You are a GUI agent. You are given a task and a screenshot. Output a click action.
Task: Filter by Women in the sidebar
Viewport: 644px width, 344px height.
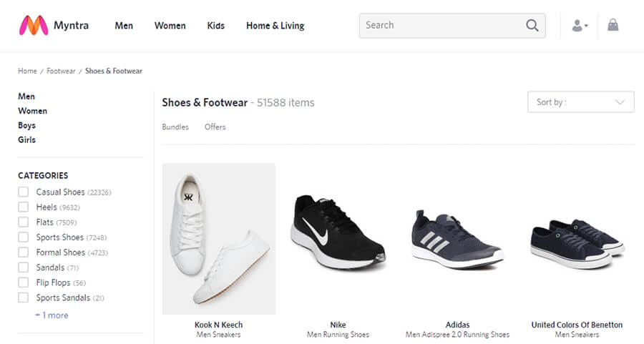pyautogui.click(x=32, y=111)
